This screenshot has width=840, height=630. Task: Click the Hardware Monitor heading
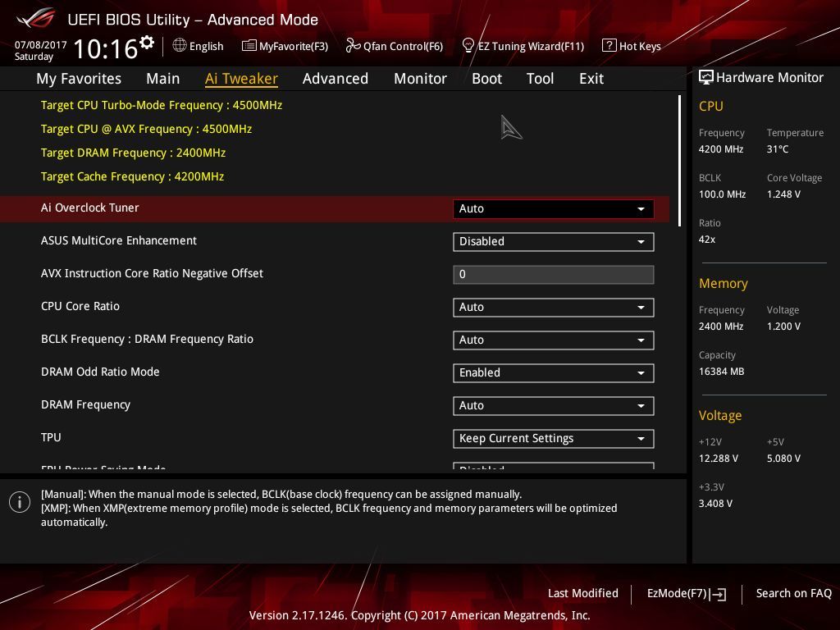point(769,78)
